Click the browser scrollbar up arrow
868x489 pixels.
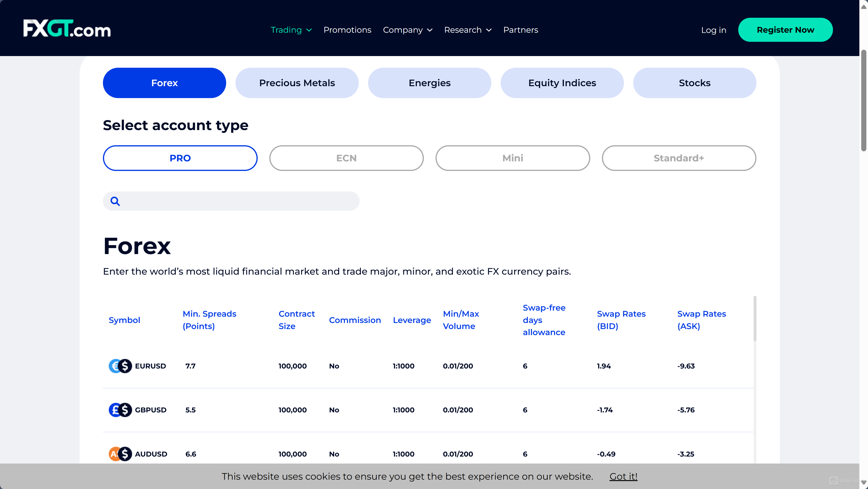pos(864,7)
